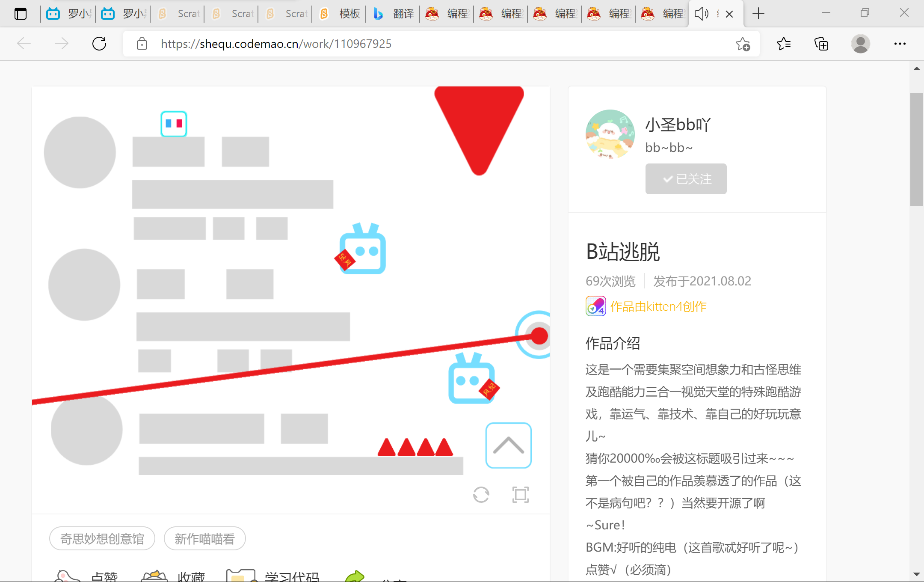The image size is (924, 582).
Task: Refresh the current page
Action: [99, 44]
